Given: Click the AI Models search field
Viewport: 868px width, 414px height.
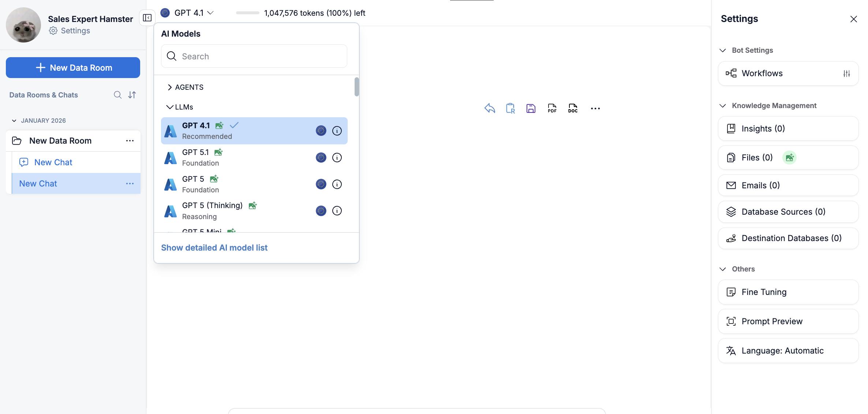Looking at the screenshot, I should point(254,56).
